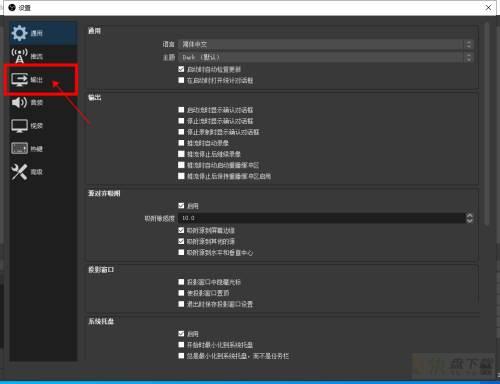
Task: Open the Hotkeys (热键) keyboard icon section
Action: tap(19, 148)
